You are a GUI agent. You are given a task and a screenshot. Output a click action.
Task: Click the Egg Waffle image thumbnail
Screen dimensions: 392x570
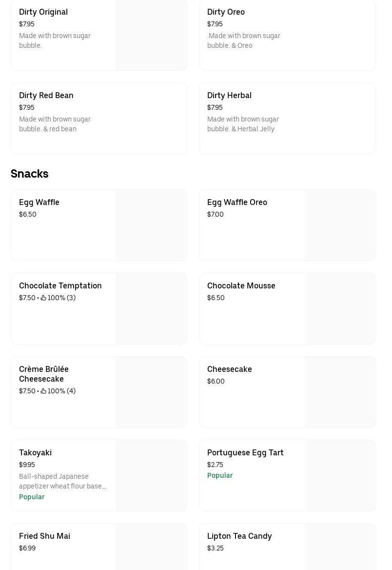(151, 225)
